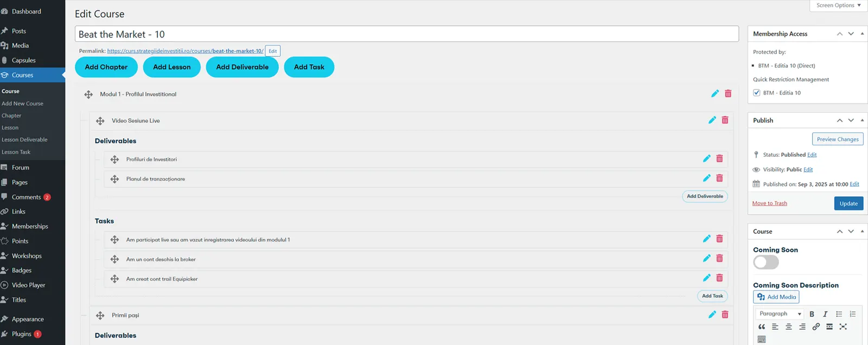The height and width of the screenshot is (345, 868).
Task: Open the Screen Options panel
Action: click(838, 5)
